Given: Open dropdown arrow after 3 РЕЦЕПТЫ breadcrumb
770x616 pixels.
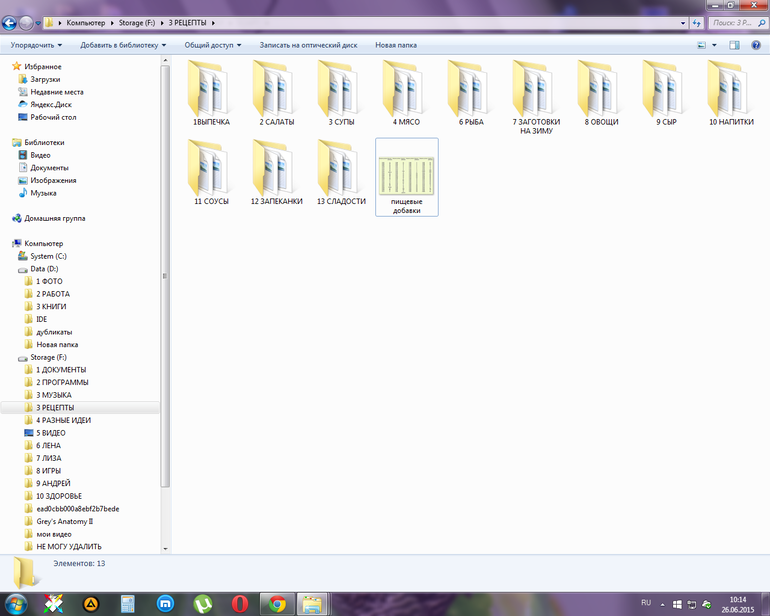Looking at the screenshot, I should tap(213, 23).
